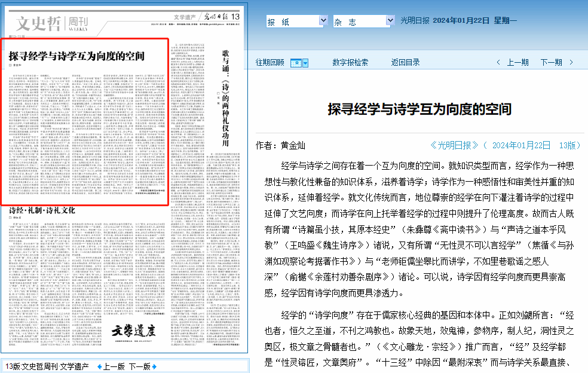Click the author line 作者：黄金灿
The image size is (588, 373).
click(x=280, y=145)
